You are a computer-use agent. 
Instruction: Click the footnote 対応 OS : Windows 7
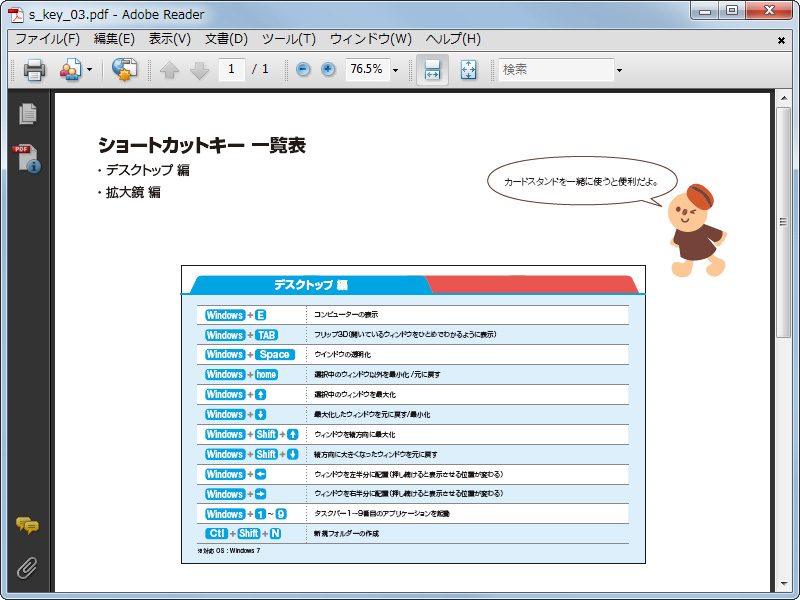[x=229, y=551]
